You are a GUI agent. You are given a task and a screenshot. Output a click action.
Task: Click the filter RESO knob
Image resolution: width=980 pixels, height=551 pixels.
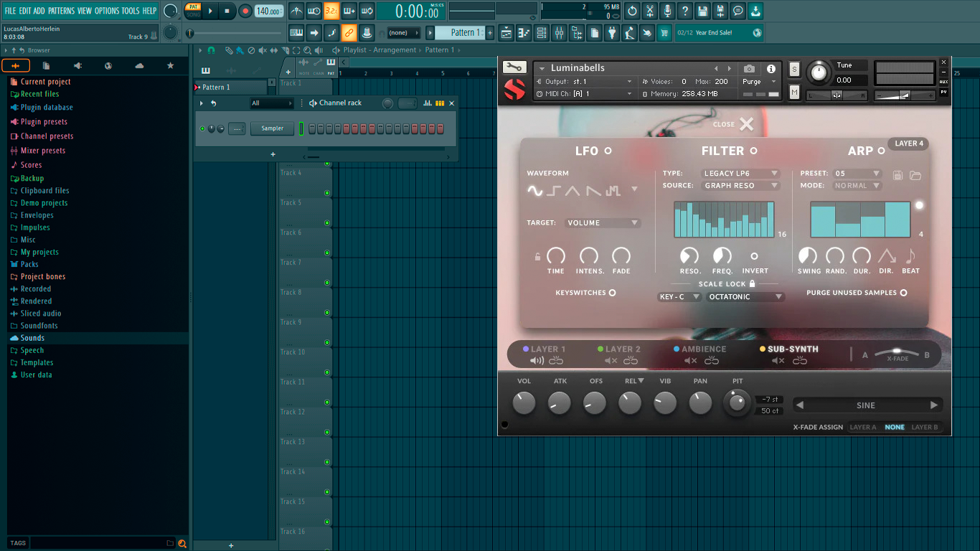tap(689, 256)
